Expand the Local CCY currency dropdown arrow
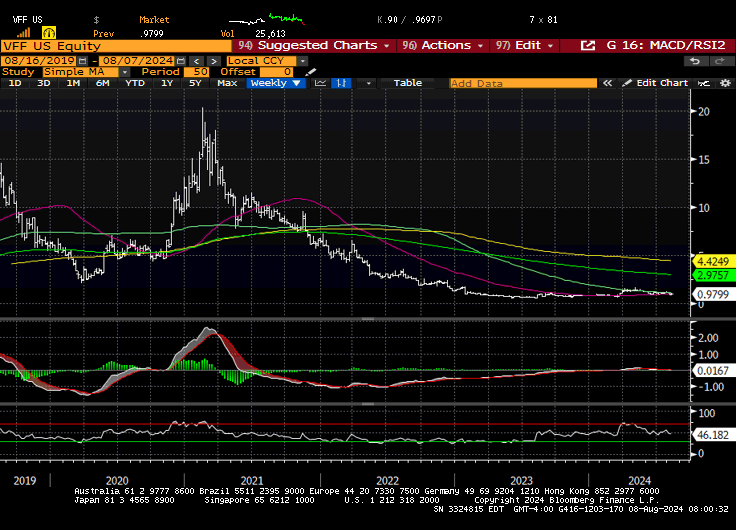 click(303, 61)
